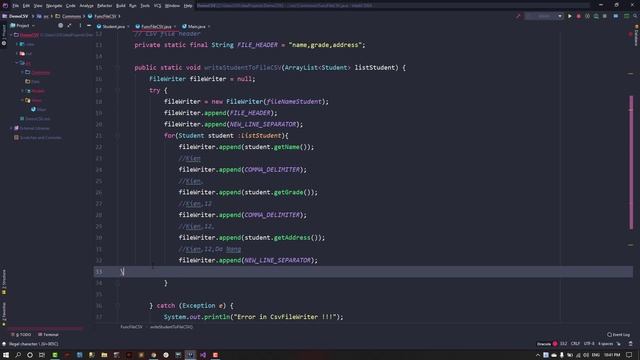Toggle code folding at line 15 method
The image size is (640, 360).
tap(118, 68)
